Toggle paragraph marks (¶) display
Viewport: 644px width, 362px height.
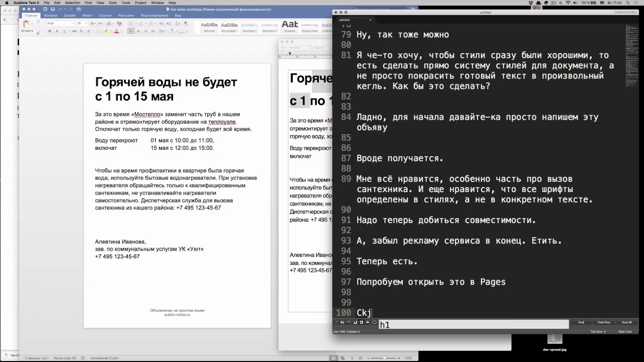click(x=185, y=24)
